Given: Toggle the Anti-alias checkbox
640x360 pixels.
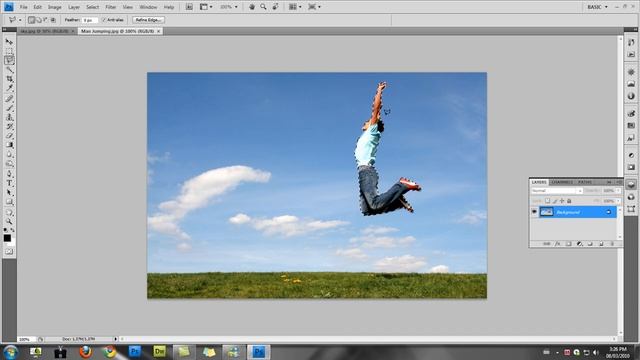Looking at the screenshot, I should pyautogui.click(x=104, y=20).
